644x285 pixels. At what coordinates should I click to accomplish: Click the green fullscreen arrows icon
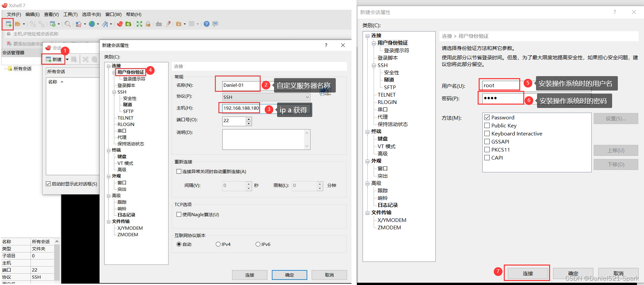tap(139, 24)
